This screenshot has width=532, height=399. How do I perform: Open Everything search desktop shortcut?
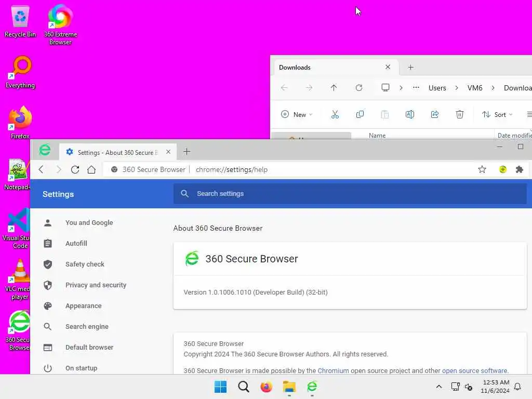tap(20, 72)
